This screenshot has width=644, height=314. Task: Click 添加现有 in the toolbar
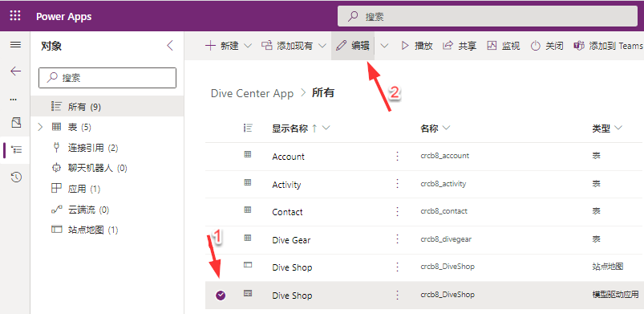tap(287, 46)
